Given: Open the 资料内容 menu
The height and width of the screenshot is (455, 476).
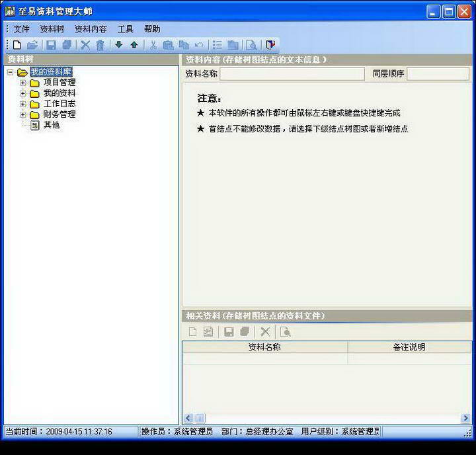Looking at the screenshot, I should click(x=91, y=29).
